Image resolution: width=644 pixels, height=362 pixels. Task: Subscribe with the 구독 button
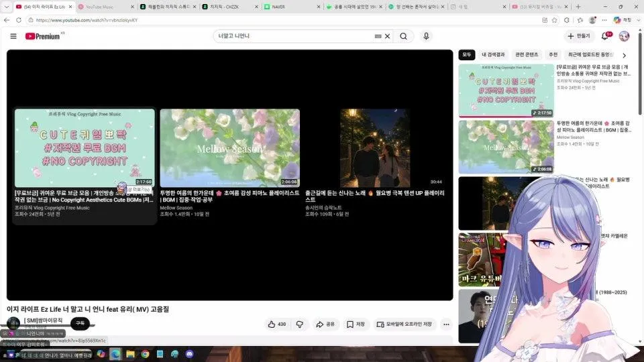80,323
